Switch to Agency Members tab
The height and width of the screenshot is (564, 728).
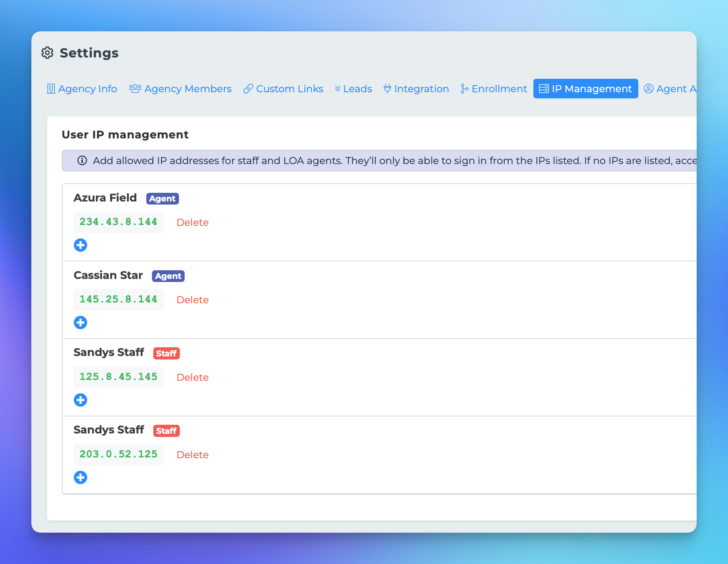(180, 89)
